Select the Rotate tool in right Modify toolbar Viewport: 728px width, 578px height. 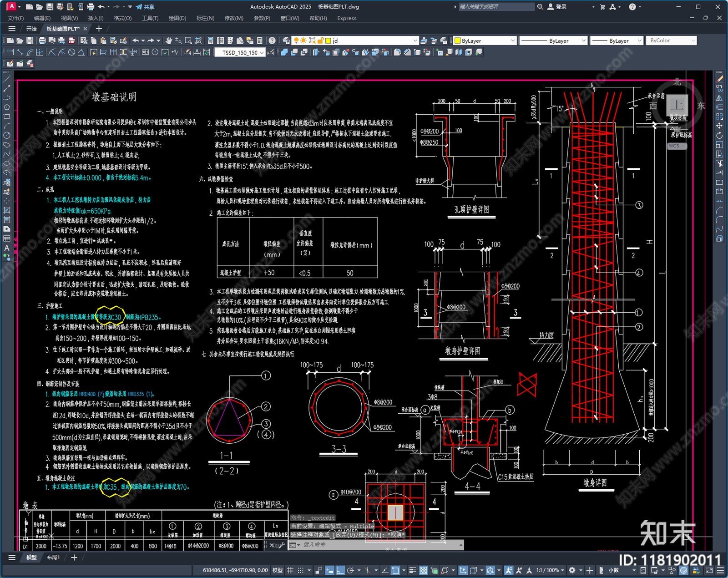coord(719,135)
